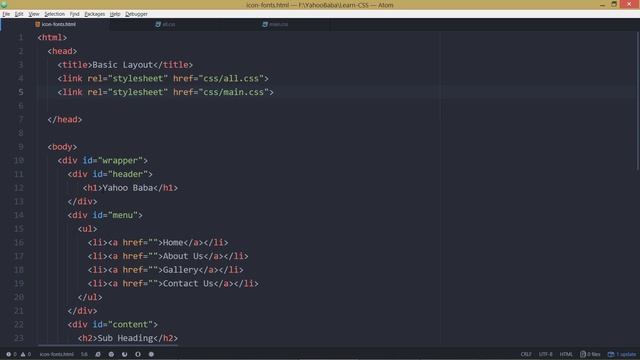Change the CRLF line ending setting
640x360 pixels.
pos(526,354)
